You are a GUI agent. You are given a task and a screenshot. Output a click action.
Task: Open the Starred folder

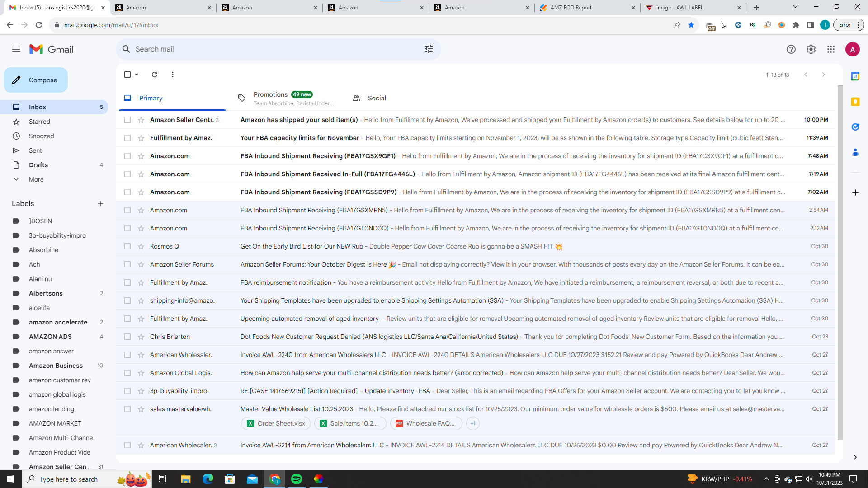point(54,122)
